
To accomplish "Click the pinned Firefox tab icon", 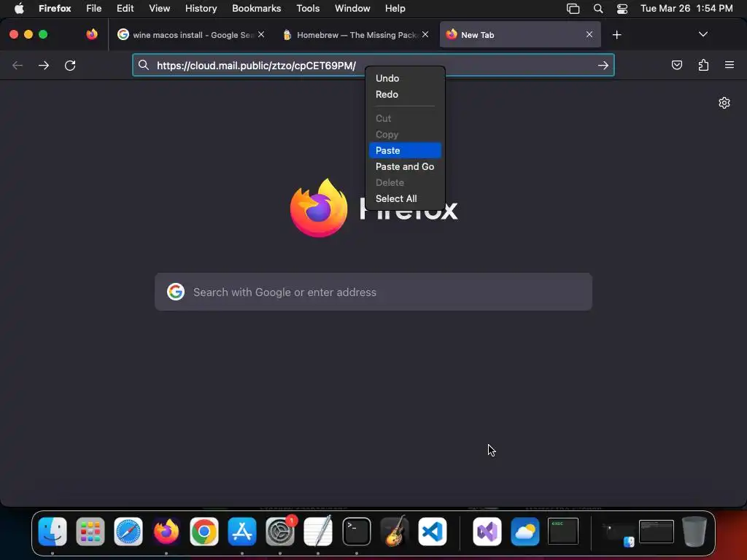I will (x=92, y=34).
